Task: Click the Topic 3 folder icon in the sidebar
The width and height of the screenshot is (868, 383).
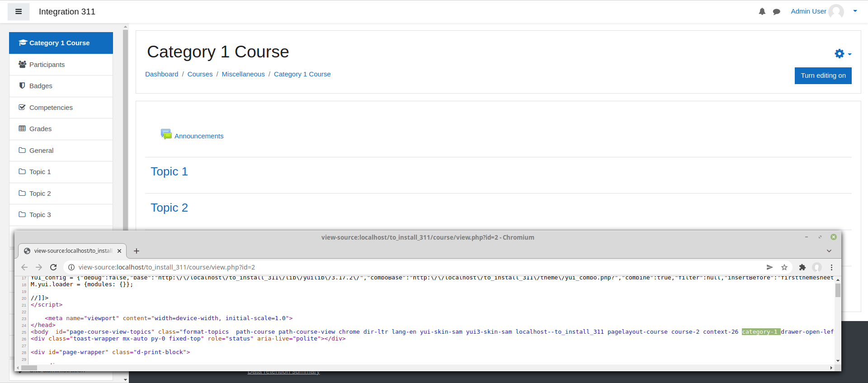Action: click(x=22, y=214)
